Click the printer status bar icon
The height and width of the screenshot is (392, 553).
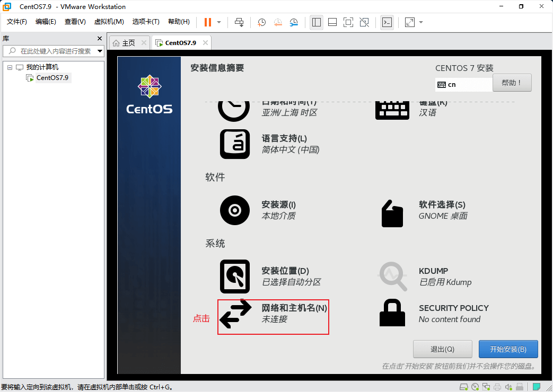497,387
